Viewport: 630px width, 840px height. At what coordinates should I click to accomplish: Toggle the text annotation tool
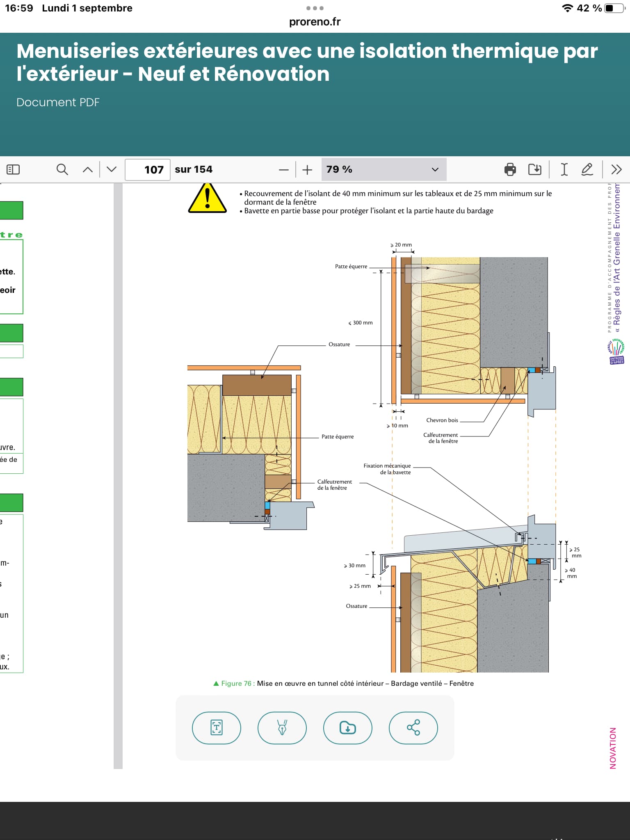coord(564,169)
